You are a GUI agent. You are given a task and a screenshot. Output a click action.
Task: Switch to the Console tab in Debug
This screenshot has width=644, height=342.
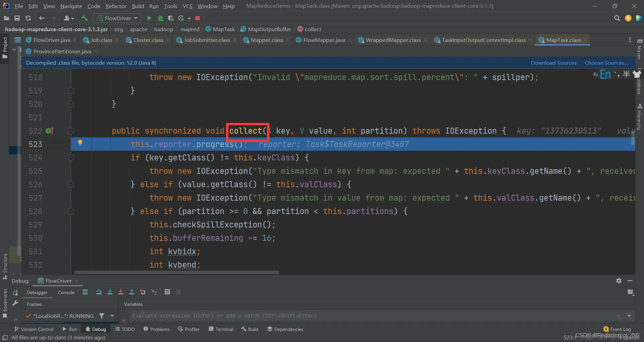pos(66,292)
